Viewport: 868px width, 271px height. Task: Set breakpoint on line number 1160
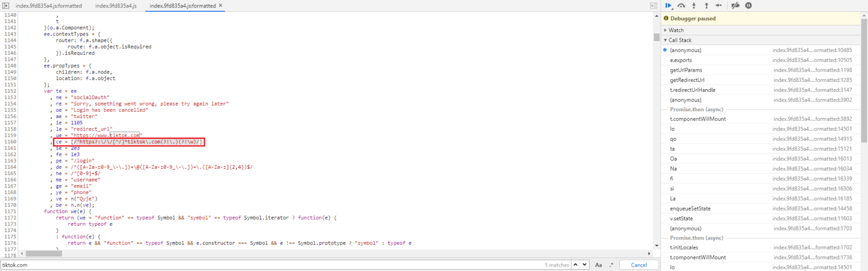coord(11,141)
